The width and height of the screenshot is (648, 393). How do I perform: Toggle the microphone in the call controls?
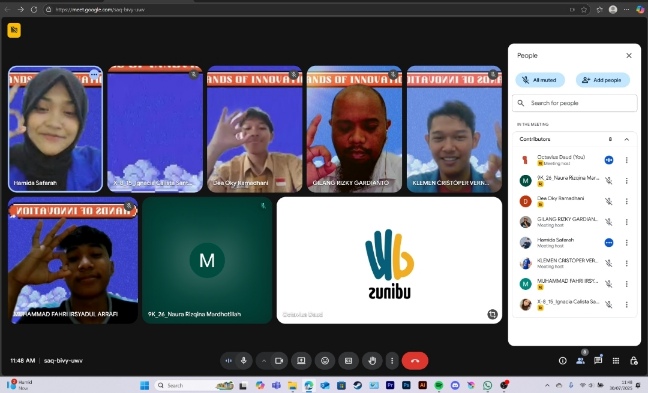(243, 361)
